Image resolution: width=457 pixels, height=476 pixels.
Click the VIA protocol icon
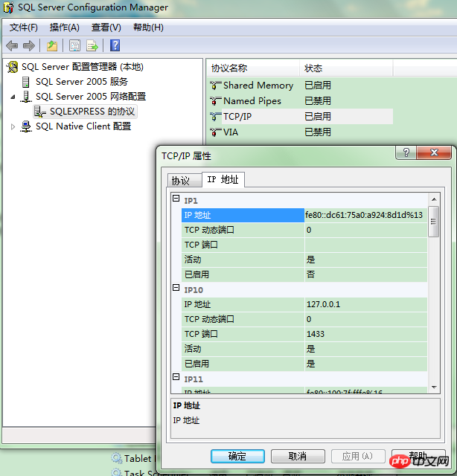tap(215, 132)
